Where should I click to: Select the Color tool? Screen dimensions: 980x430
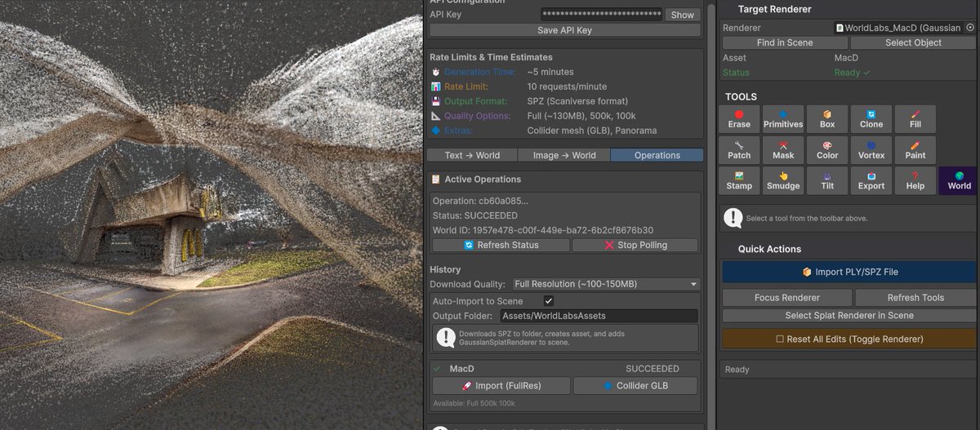click(x=827, y=150)
